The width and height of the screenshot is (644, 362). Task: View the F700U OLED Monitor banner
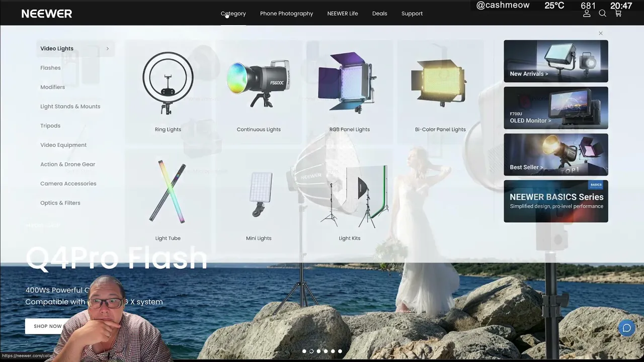[556, 108]
